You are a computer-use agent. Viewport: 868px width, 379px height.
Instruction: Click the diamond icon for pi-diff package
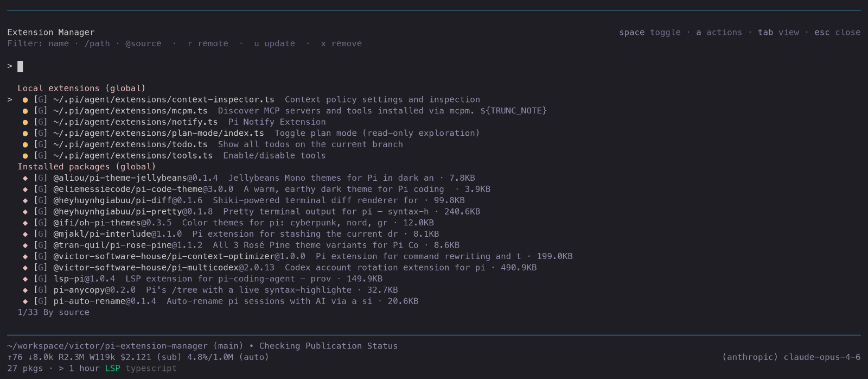point(25,200)
